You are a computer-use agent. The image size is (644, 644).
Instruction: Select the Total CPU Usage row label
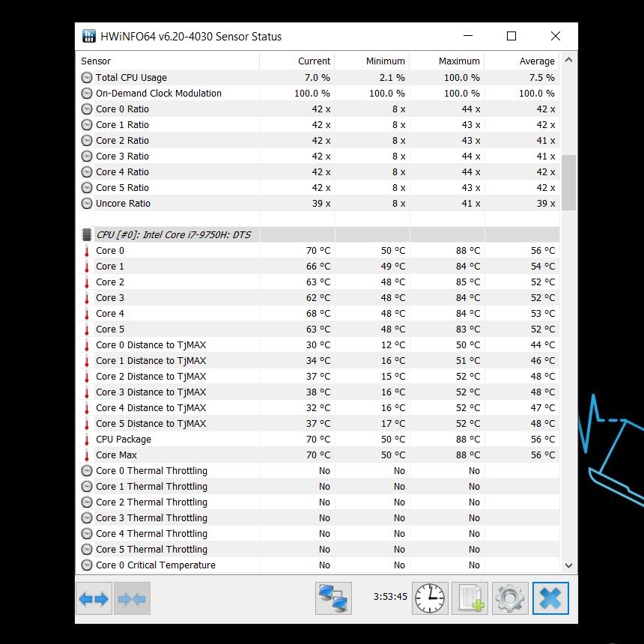pos(132,78)
